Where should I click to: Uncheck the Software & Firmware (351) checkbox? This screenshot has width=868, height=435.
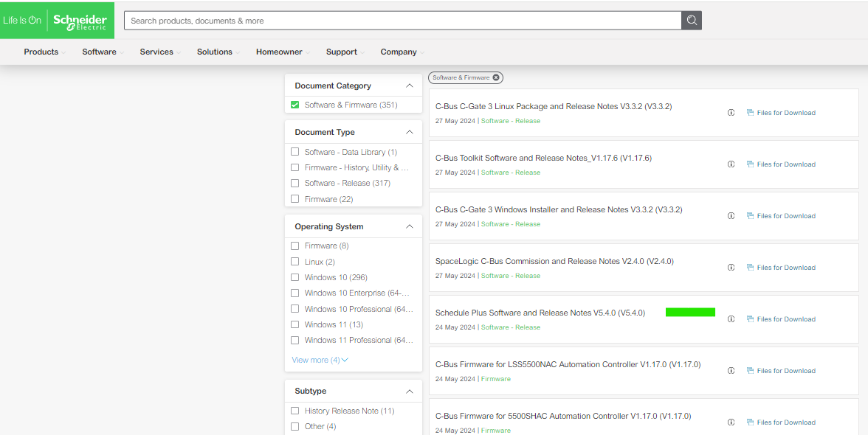coord(294,105)
